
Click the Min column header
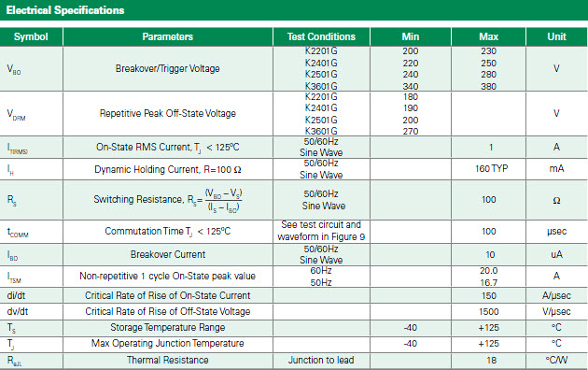pyautogui.click(x=411, y=36)
